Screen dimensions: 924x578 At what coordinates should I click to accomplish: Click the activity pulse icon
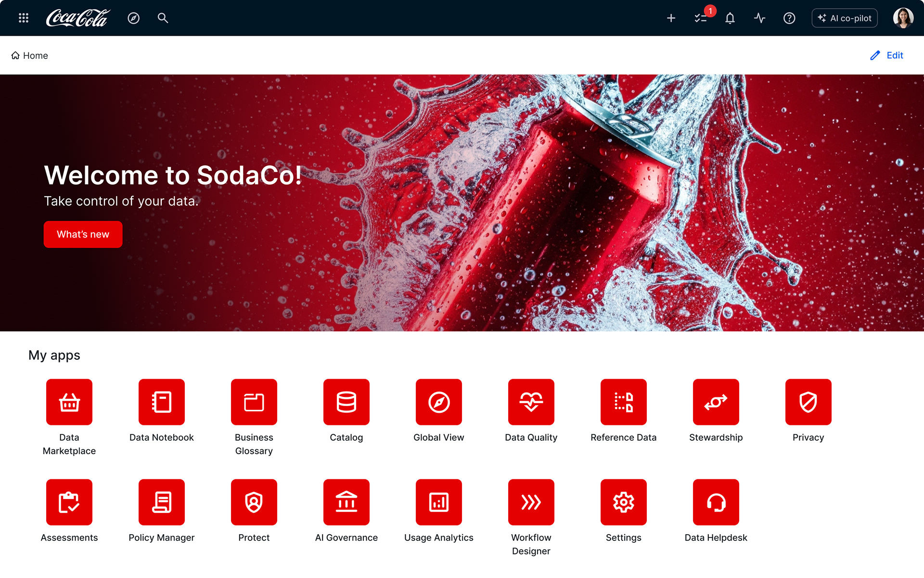[x=759, y=18]
